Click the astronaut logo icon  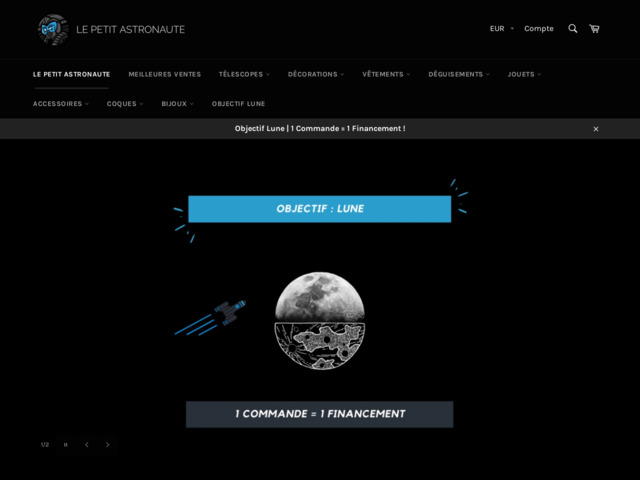[52, 30]
